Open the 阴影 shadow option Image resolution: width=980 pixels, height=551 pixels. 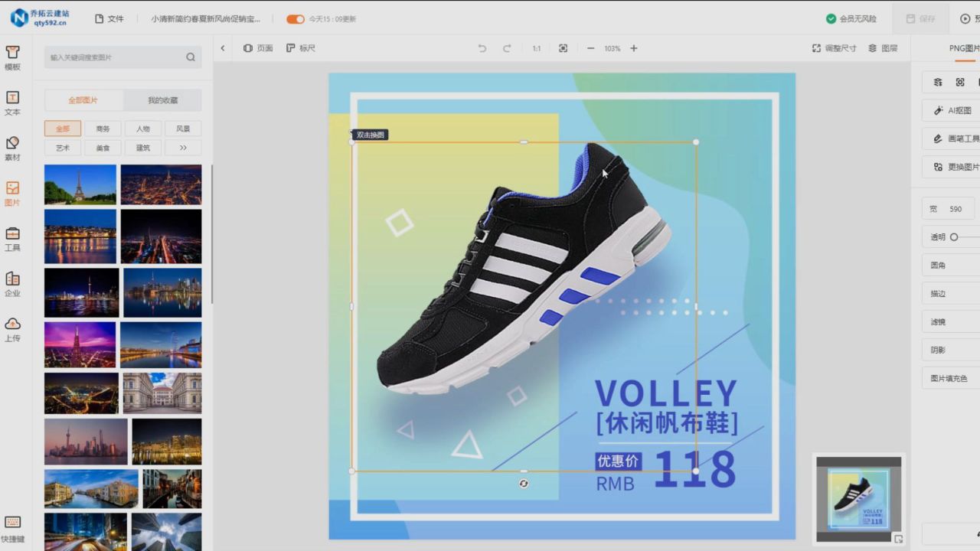point(952,350)
